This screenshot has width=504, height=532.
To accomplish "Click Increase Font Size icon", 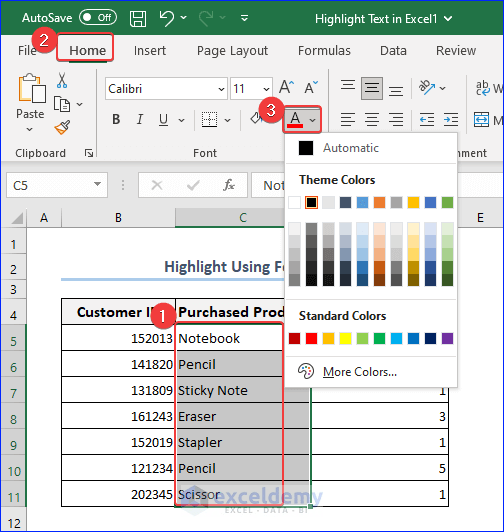I will click(286, 87).
